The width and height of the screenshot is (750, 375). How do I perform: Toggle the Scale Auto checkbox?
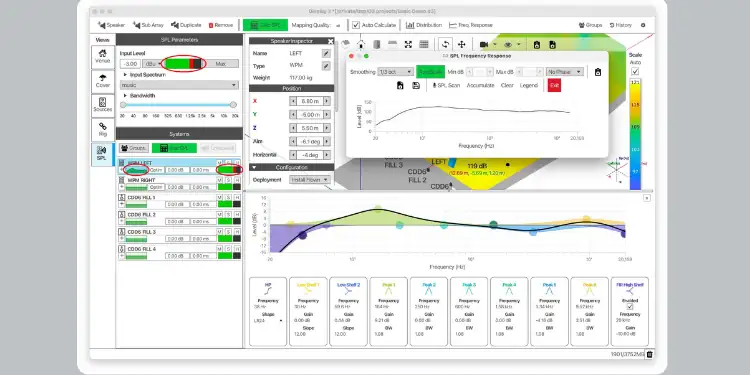click(635, 71)
